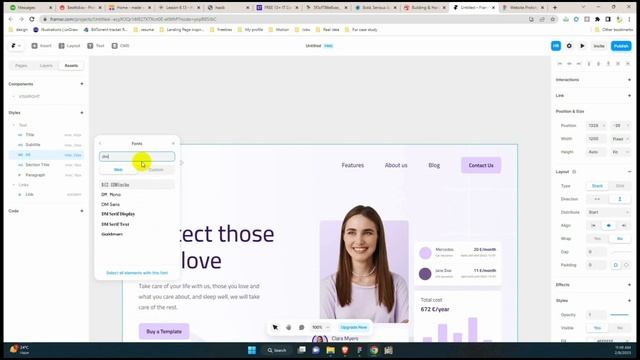This screenshot has width=640, height=360.
Task: Open the Height sizing dropdown showing Fit
Action: 620,152
